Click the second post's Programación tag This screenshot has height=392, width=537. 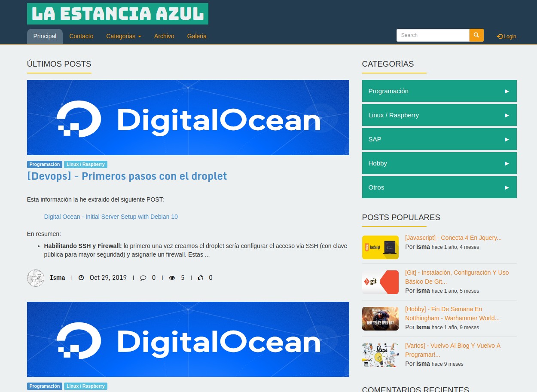pyautogui.click(x=45, y=386)
